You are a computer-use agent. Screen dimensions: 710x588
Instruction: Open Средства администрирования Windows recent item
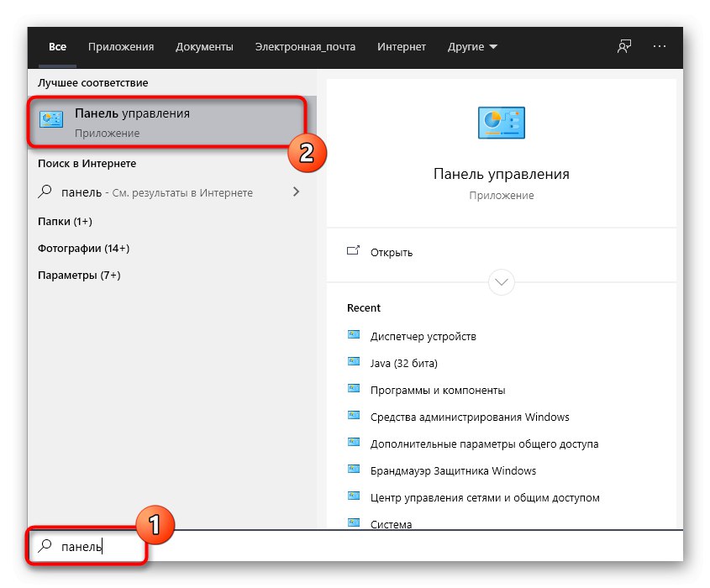coord(470,417)
